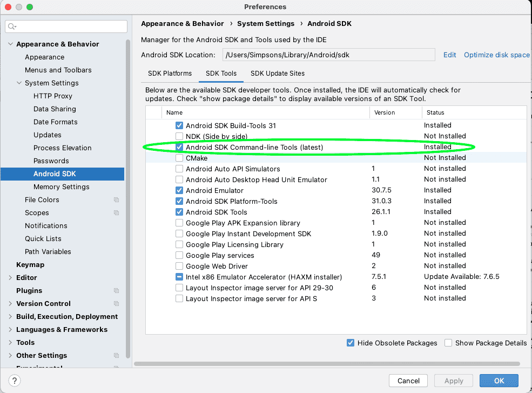Image resolution: width=532 pixels, height=393 pixels.
Task: Click the Cancel button
Action: tap(408, 381)
